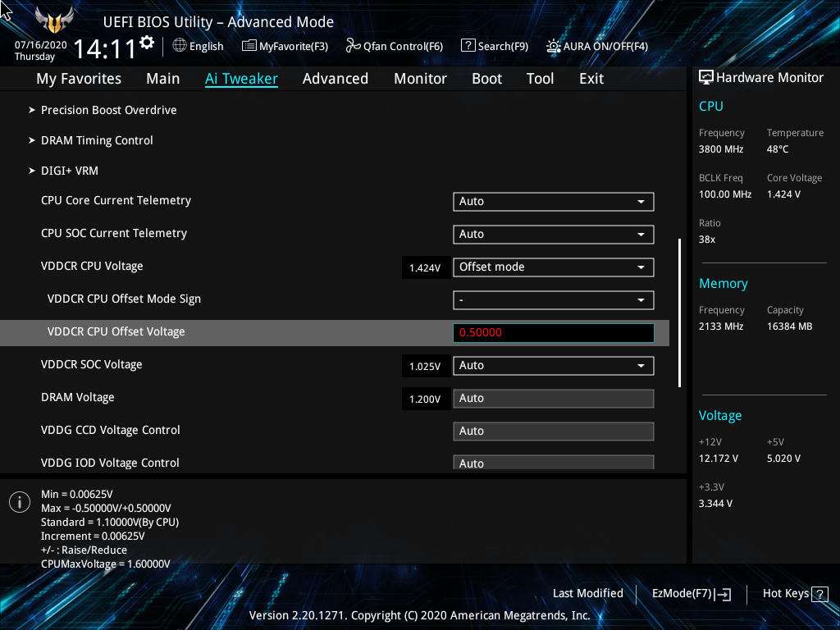This screenshot has width=840, height=630.
Task: Go to the Tool tab
Action: point(540,79)
